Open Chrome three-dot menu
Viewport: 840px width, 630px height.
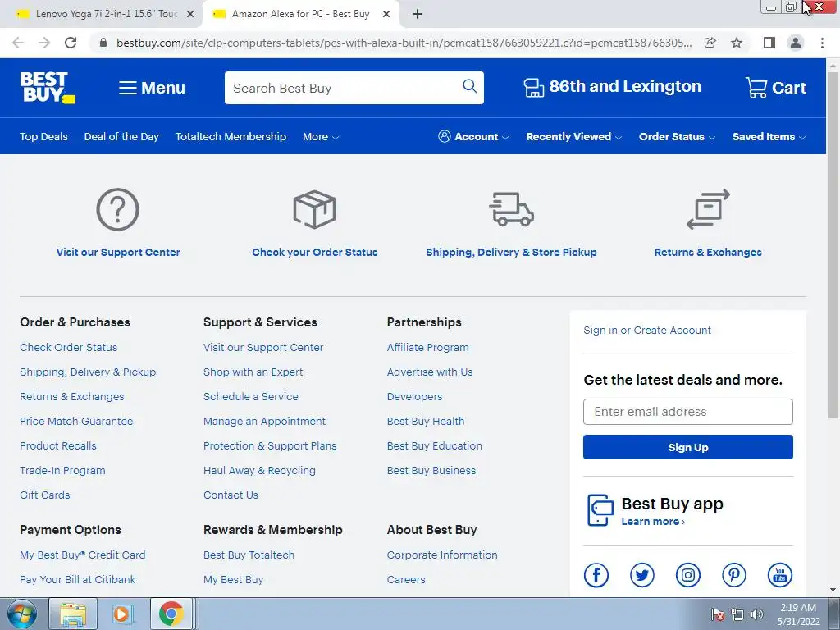822,43
